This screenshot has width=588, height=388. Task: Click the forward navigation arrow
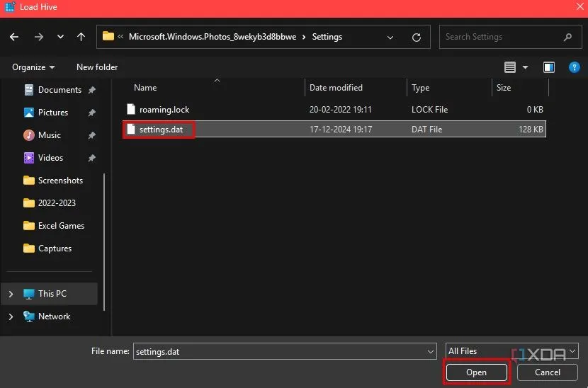coord(39,37)
